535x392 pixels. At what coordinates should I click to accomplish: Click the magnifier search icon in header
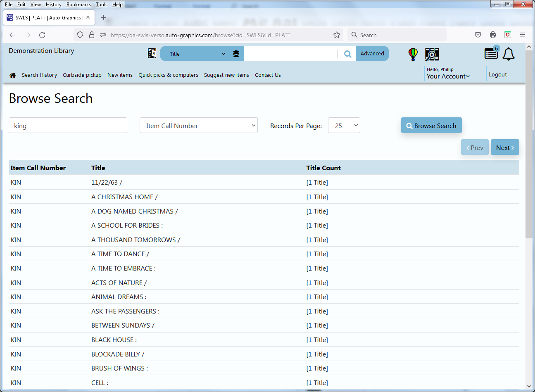(348, 54)
